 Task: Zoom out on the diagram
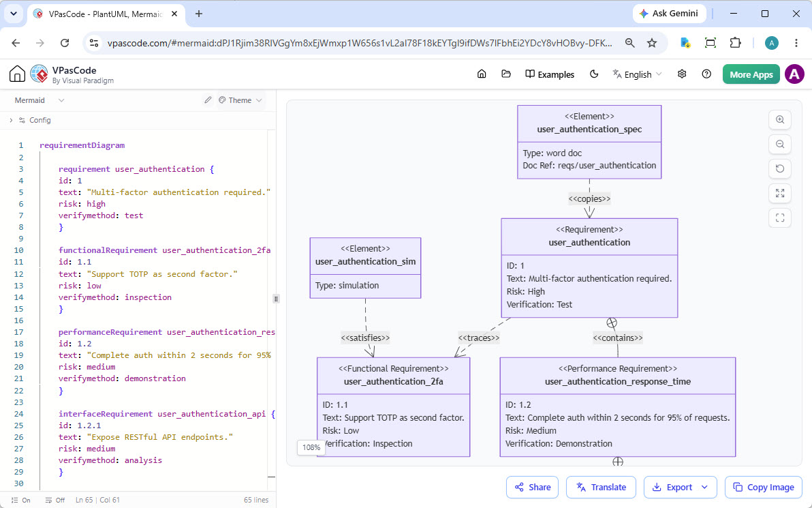780,144
